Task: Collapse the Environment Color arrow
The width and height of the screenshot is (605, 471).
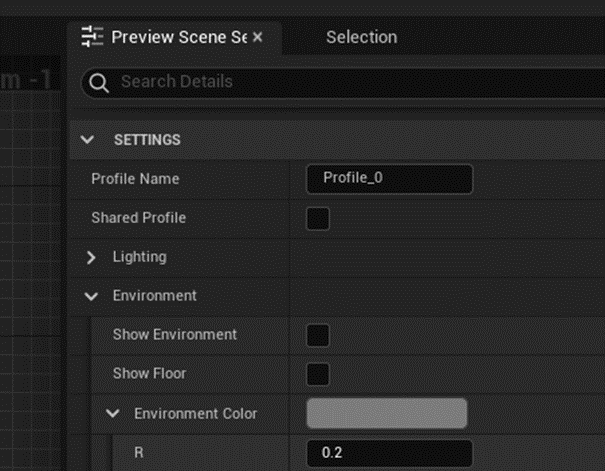Action: click(114, 413)
